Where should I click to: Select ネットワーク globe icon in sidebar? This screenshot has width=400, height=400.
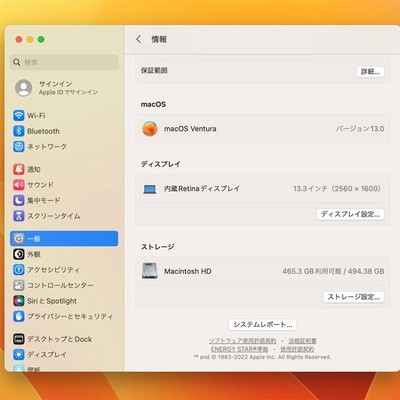pyautogui.click(x=19, y=146)
